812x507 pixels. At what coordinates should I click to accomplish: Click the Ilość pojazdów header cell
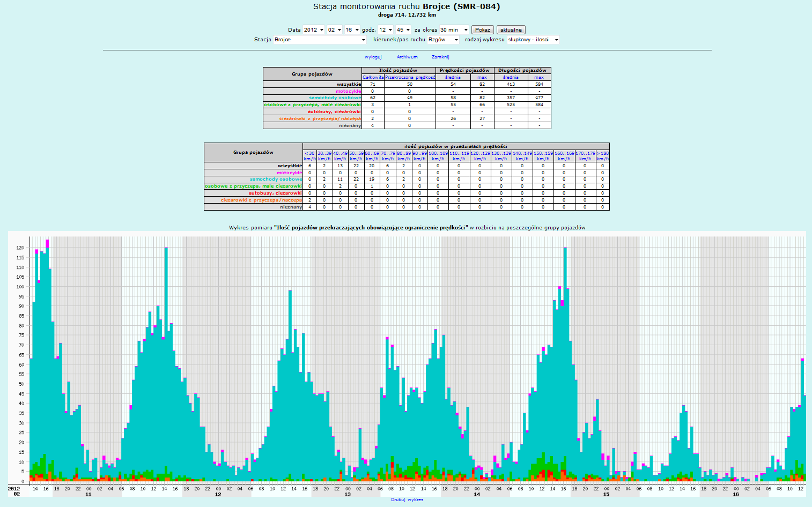click(398, 70)
